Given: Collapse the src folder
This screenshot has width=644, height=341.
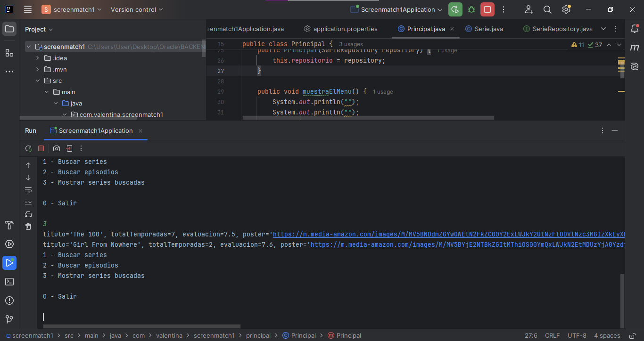Looking at the screenshot, I should 38,81.
